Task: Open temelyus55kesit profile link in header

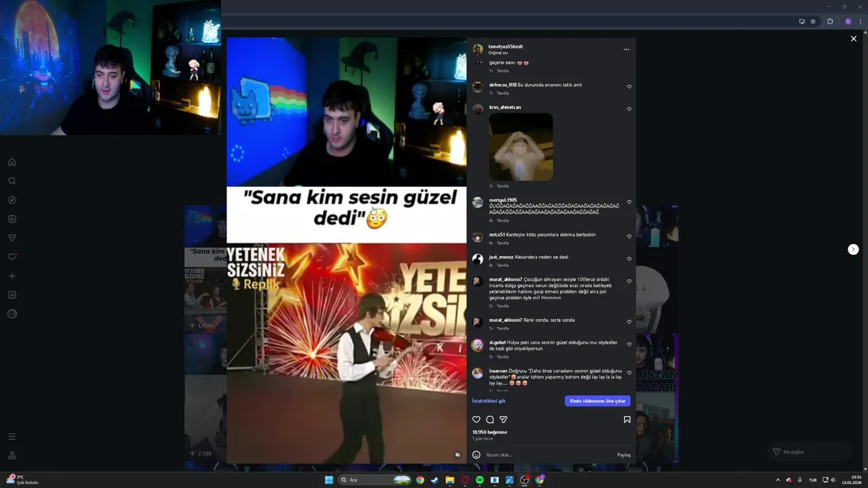Action: [505, 47]
